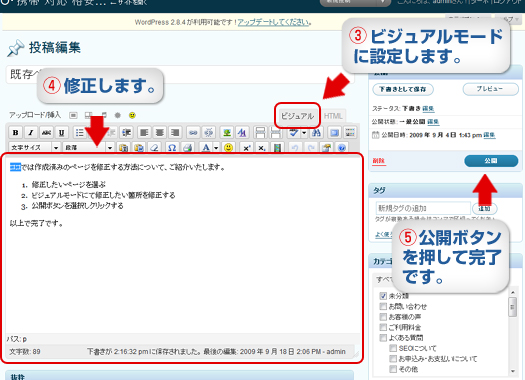Align text to the left
The image size is (525, 380).
(x=144, y=133)
